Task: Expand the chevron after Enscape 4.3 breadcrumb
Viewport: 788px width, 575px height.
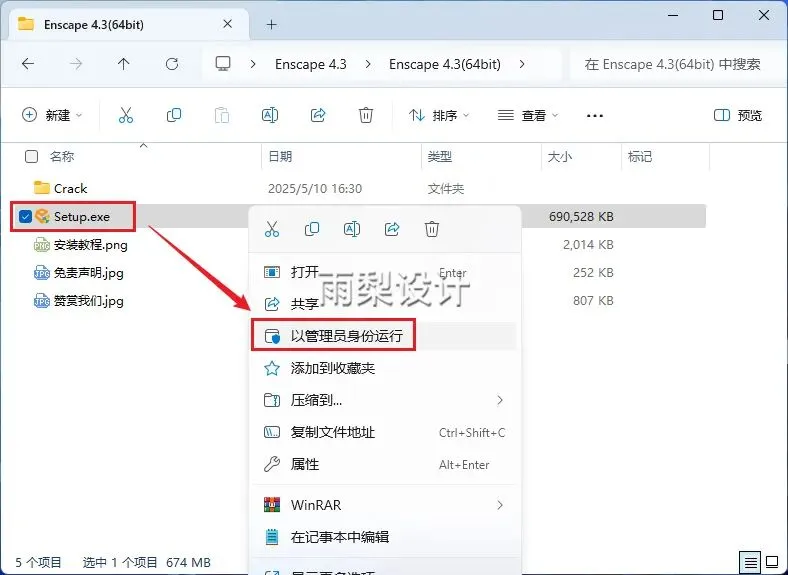Action: 368,64
